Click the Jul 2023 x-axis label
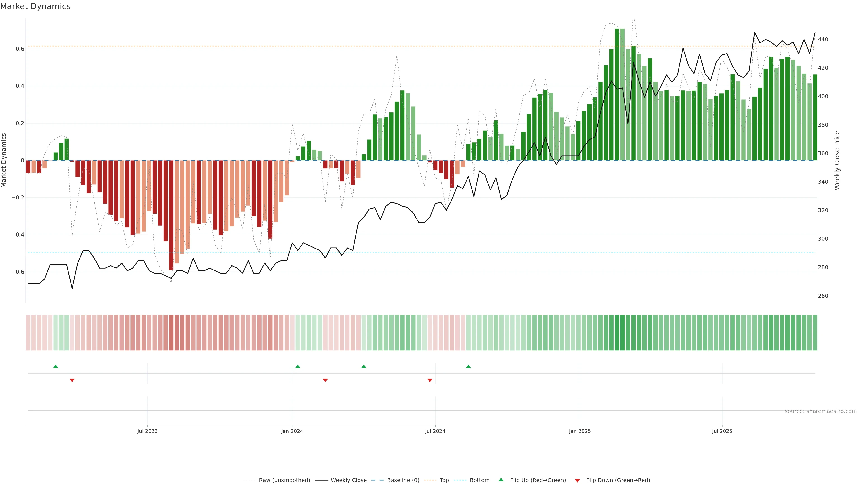 147,431
